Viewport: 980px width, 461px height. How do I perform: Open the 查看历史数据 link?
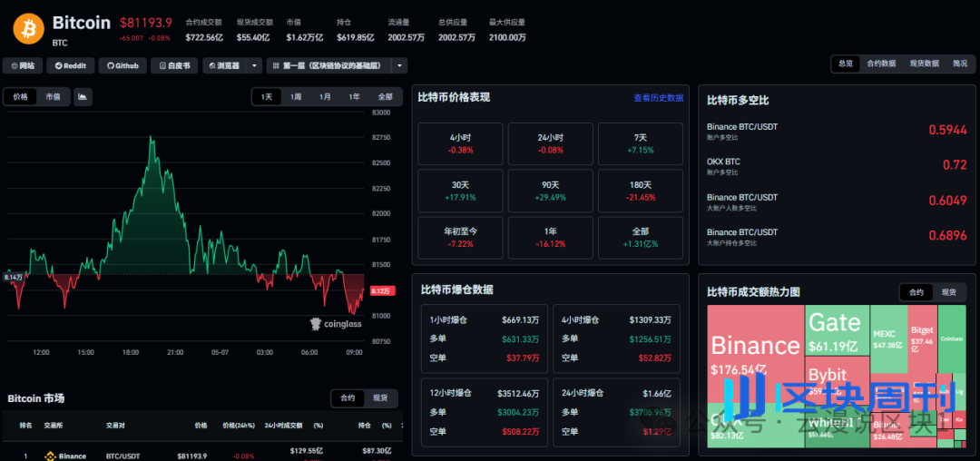(658, 98)
